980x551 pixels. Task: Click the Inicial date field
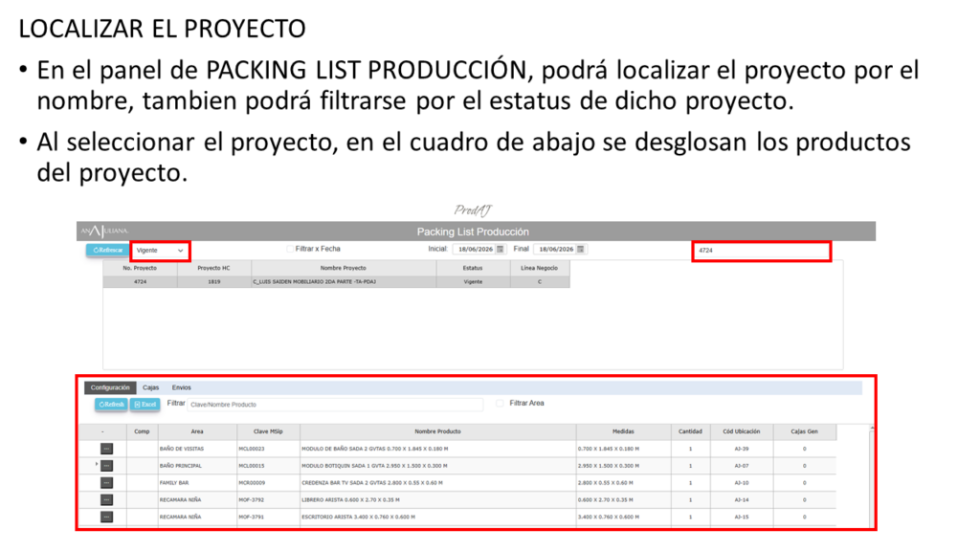[475, 250]
